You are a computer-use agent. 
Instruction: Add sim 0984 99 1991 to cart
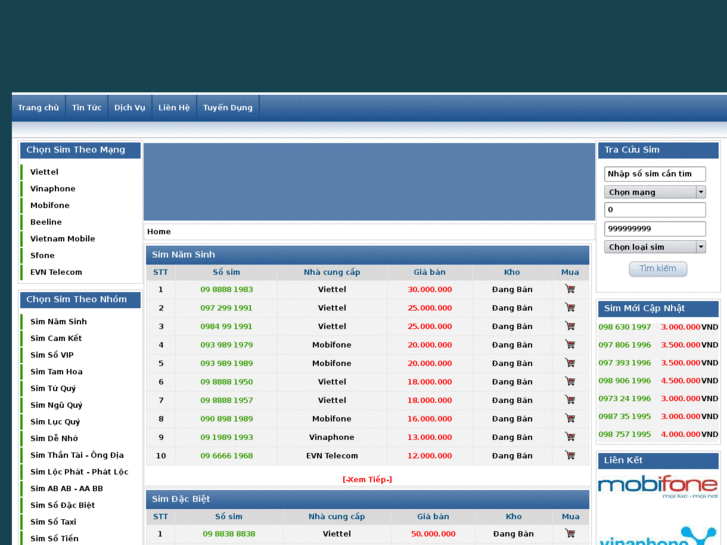[570, 326]
